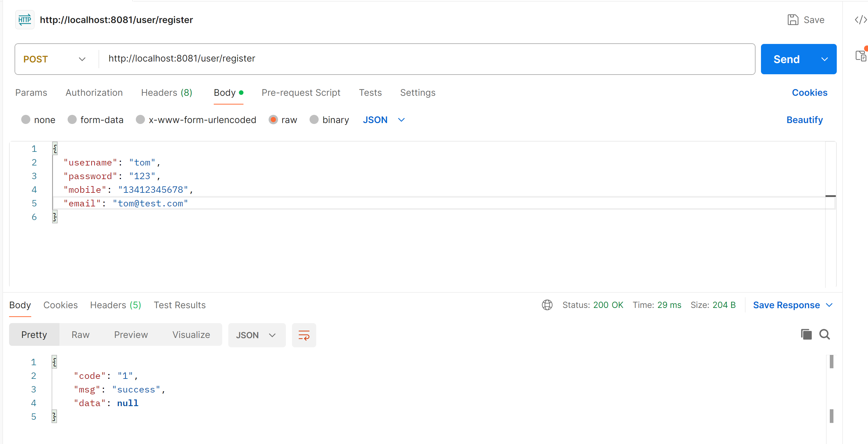
Task: Copy response body to clipboard
Action: pyautogui.click(x=806, y=335)
